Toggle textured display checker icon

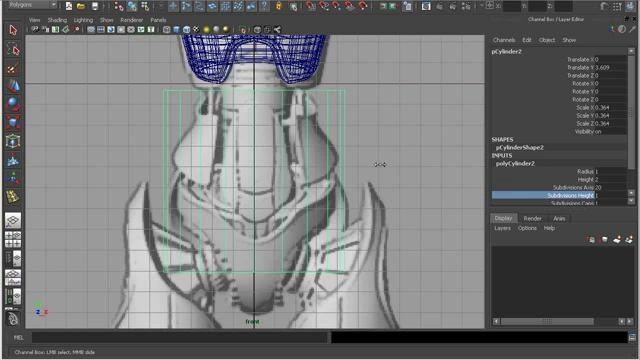pos(196,29)
